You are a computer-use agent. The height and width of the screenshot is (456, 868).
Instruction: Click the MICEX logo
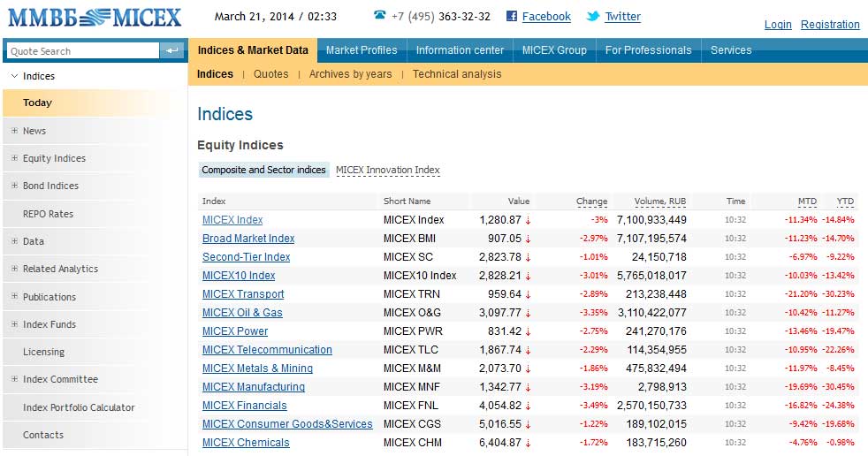tap(94, 17)
